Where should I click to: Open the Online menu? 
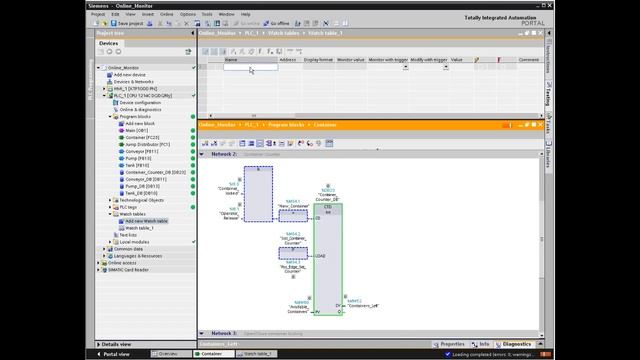tap(167, 14)
